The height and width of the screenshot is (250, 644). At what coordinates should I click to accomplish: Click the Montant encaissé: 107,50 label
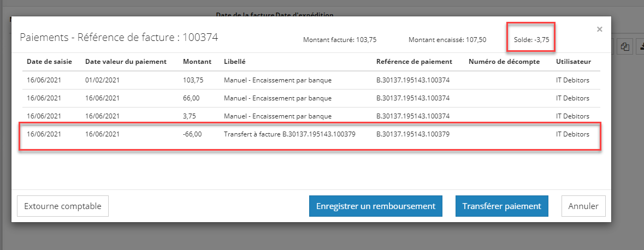click(447, 39)
